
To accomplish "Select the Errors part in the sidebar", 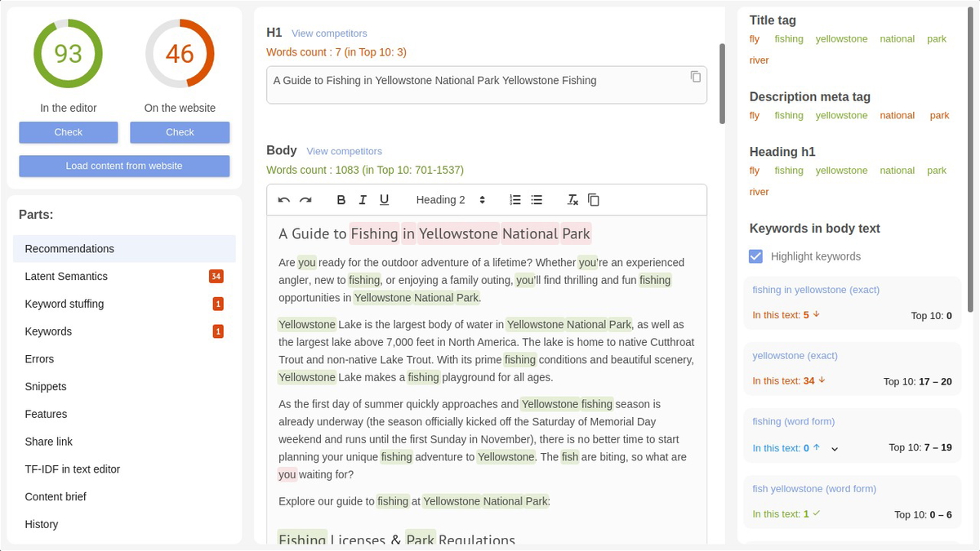I will tap(39, 358).
